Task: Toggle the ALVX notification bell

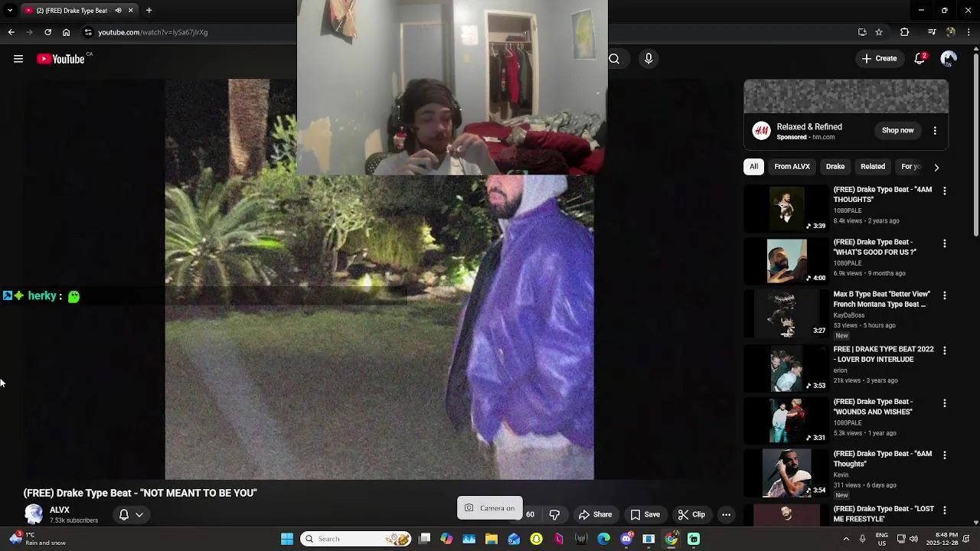Action: point(124,514)
